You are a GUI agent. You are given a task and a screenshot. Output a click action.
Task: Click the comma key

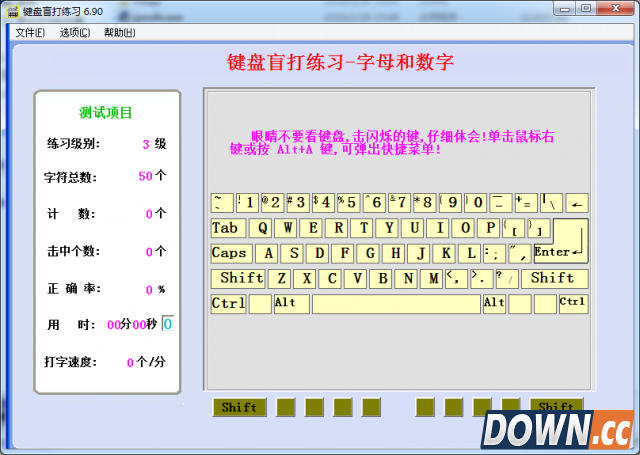coord(457,278)
